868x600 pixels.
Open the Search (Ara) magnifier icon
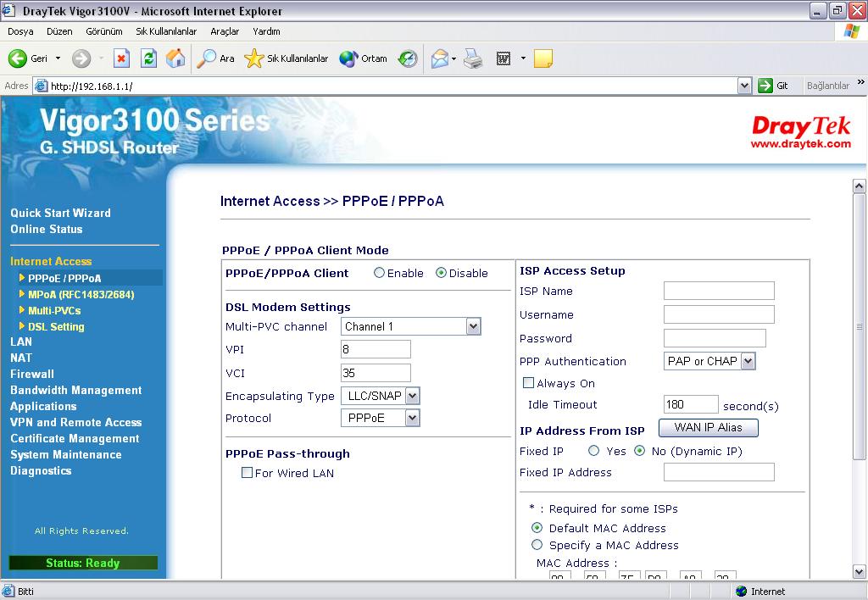pos(207,58)
